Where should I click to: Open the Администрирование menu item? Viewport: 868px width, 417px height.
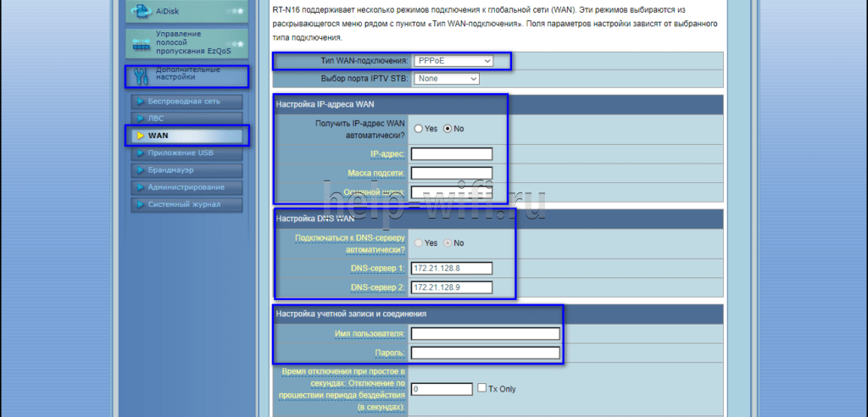tap(186, 187)
